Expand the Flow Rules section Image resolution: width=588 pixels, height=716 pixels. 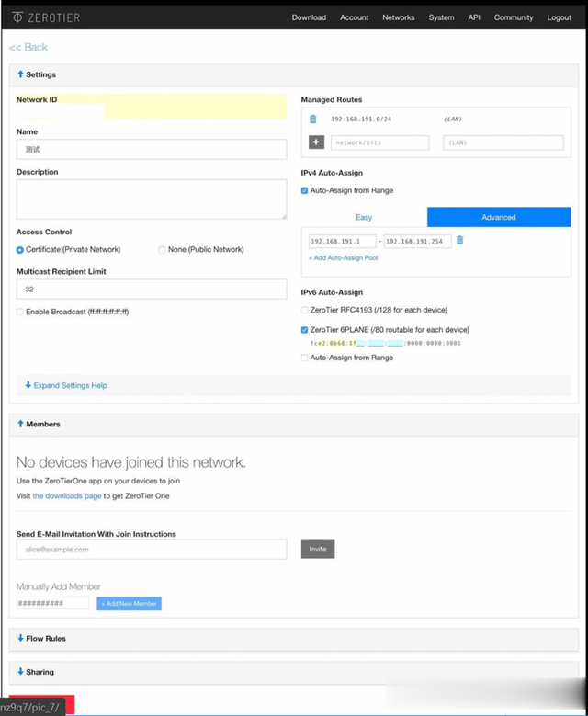(41, 639)
